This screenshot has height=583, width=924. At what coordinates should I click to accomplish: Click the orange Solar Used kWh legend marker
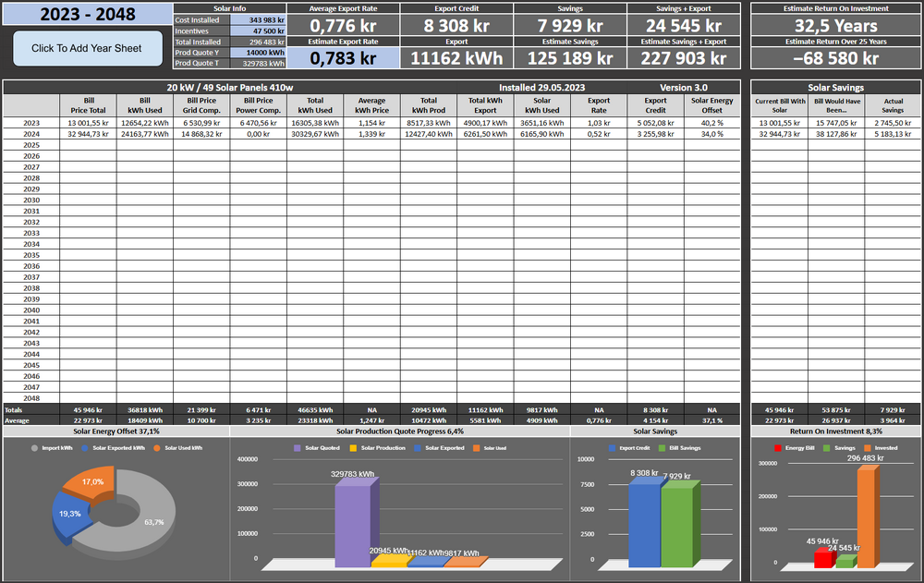click(x=158, y=447)
